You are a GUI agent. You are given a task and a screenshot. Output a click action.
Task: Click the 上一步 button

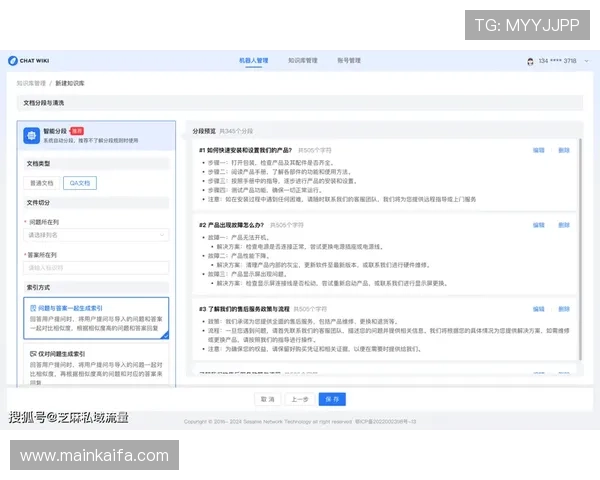click(x=300, y=399)
